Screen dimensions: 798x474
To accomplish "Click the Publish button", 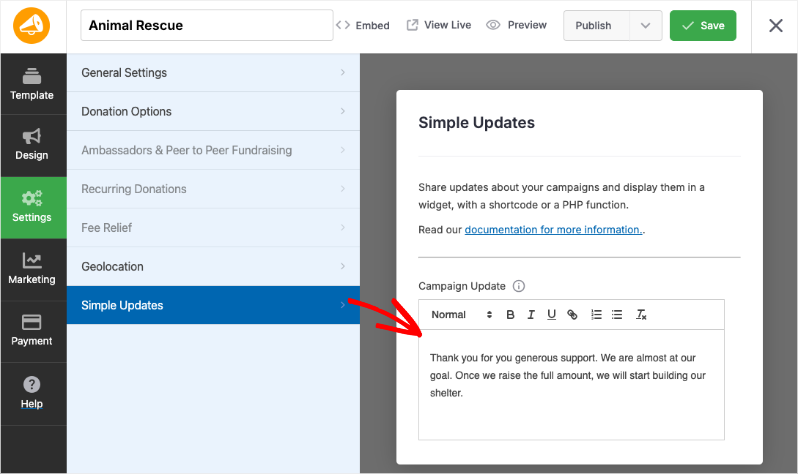I will (596, 25).
